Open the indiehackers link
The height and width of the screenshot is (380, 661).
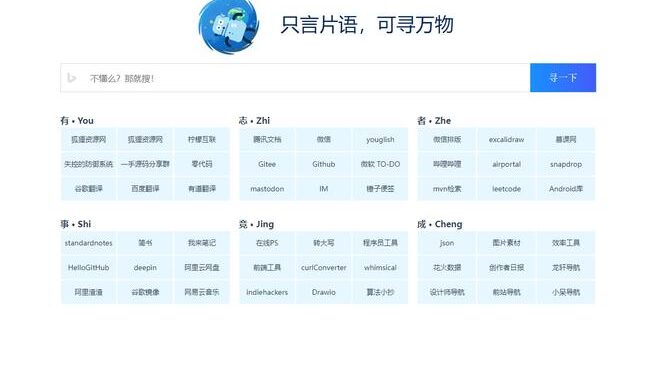[267, 292]
